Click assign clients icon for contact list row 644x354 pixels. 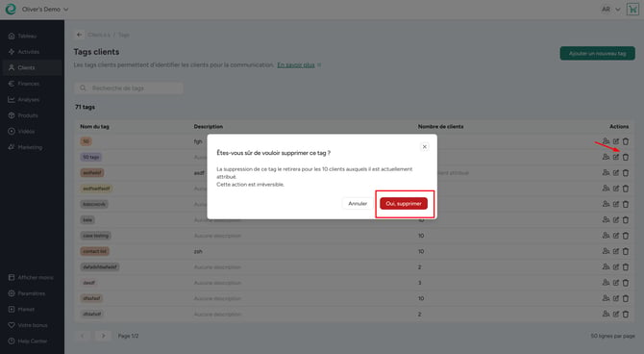[x=606, y=251]
